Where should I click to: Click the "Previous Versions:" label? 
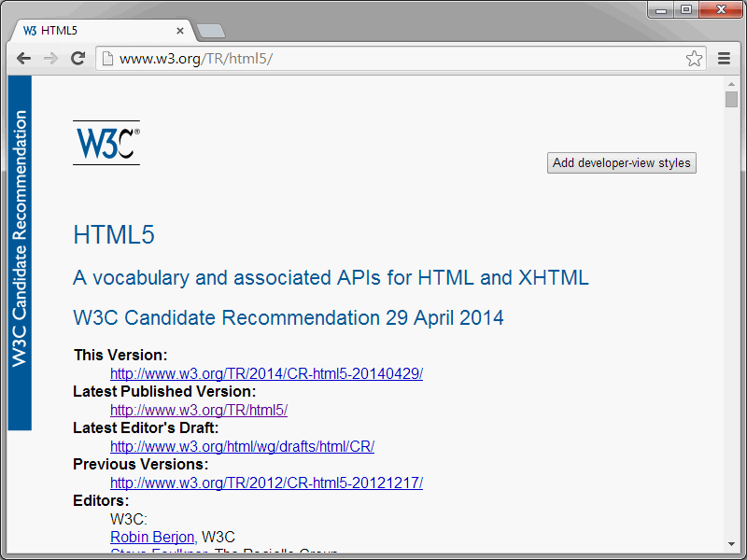(x=141, y=464)
